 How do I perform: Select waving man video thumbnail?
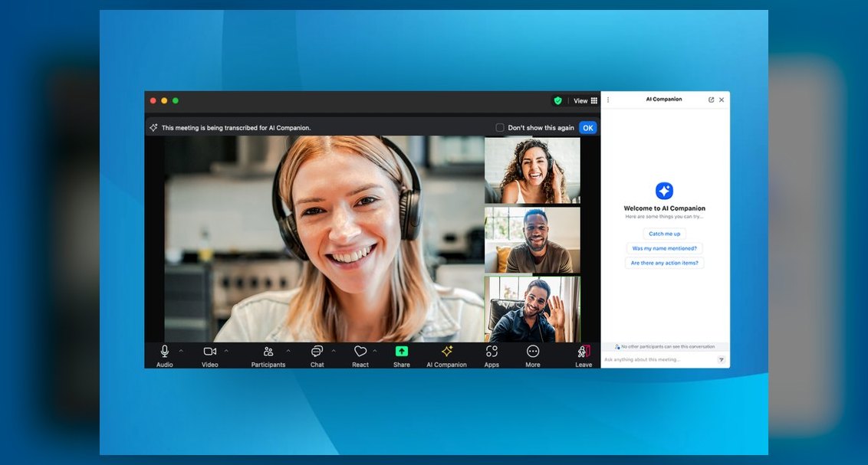(533, 309)
